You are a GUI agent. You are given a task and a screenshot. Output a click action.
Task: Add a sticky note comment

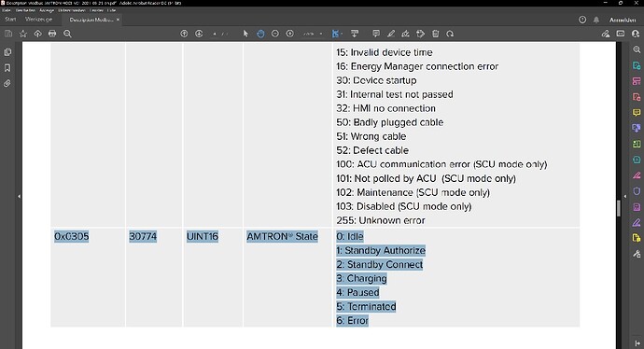click(x=376, y=34)
